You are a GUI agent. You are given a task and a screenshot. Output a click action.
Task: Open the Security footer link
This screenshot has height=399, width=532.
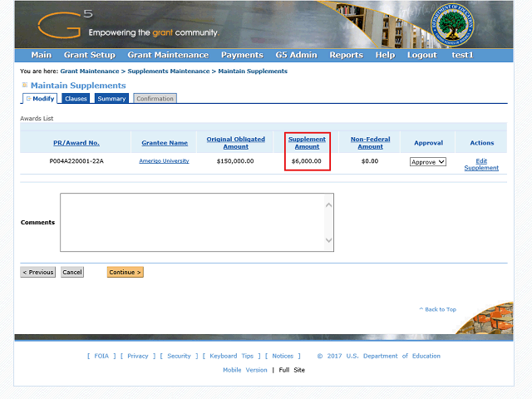pyautogui.click(x=180, y=356)
